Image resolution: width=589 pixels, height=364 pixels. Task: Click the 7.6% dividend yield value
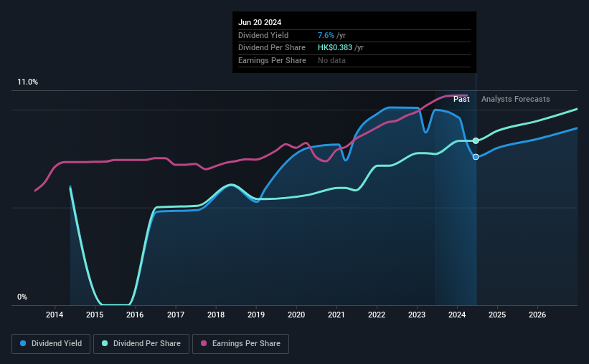pos(326,35)
